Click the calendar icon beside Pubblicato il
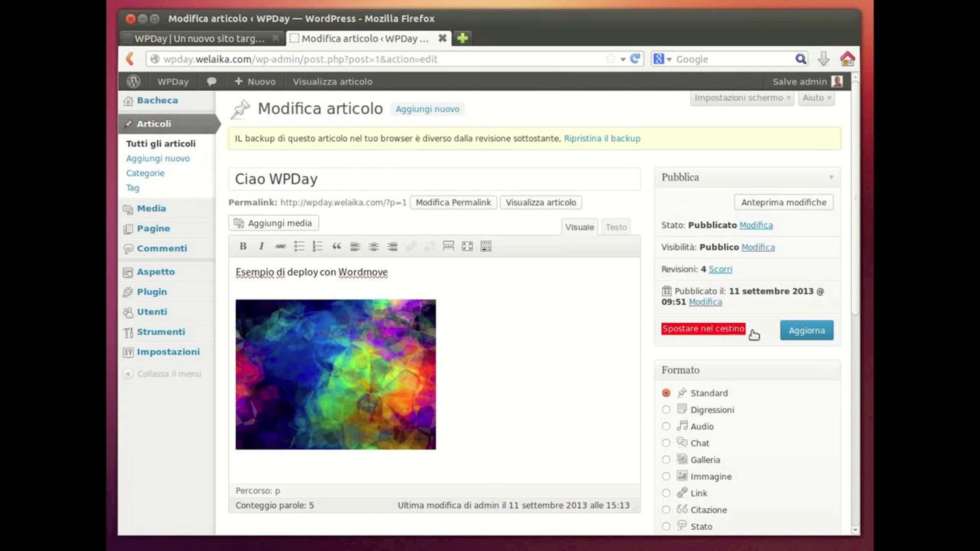 pos(666,291)
